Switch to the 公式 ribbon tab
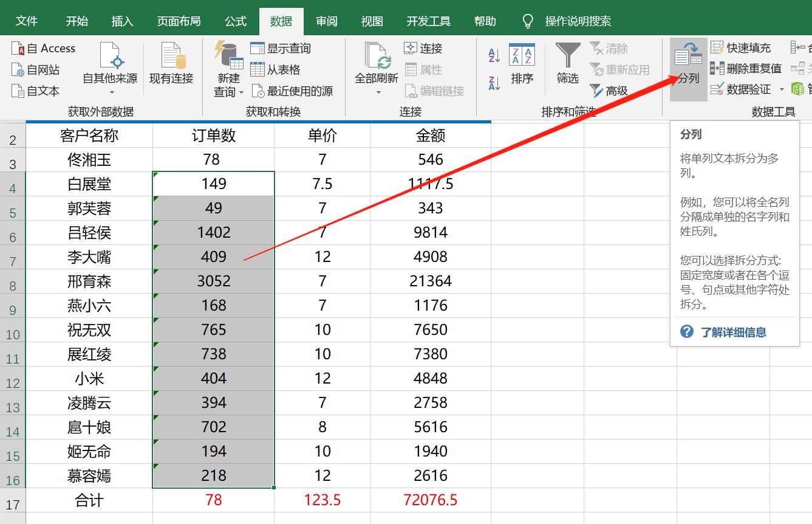The image size is (812, 524). click(x=235, y=21)
